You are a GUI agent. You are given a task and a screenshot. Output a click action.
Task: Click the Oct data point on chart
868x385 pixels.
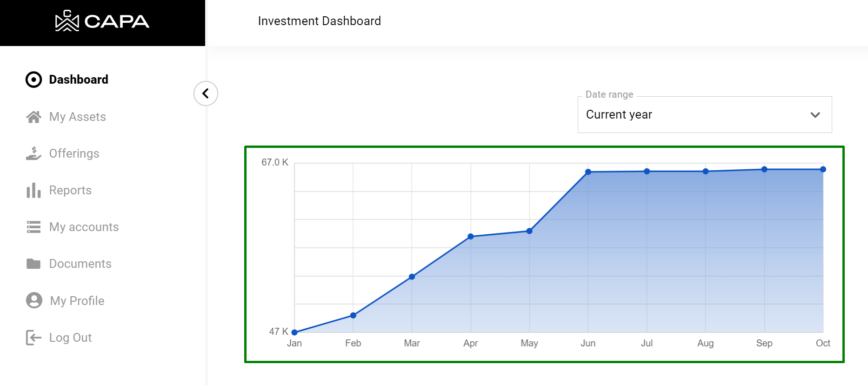pyautogui.click(x=823, y=169)
